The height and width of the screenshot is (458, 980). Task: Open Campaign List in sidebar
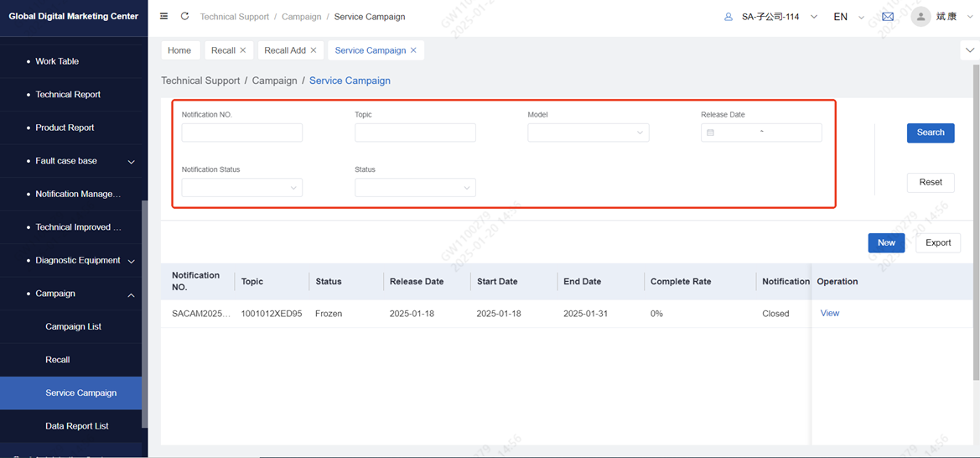[73, 326]
